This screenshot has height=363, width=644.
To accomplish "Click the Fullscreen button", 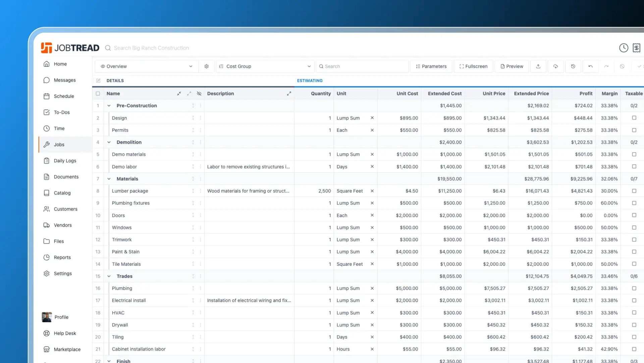I will (x=474, y=66).
